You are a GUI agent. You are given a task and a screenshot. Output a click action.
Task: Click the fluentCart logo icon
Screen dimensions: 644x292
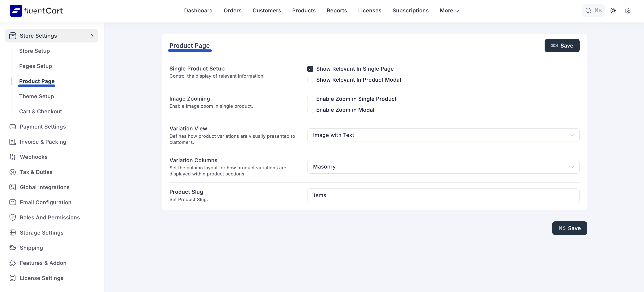coord(16,11)
